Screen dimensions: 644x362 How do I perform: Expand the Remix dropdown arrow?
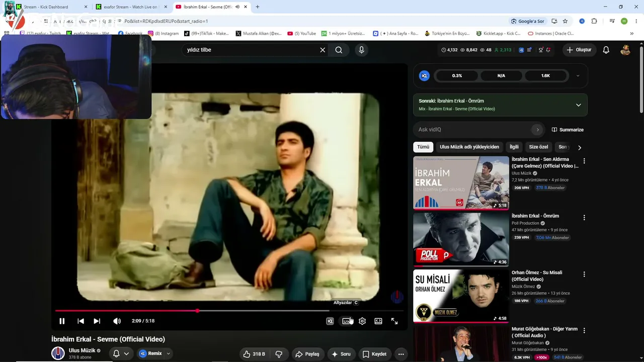tap(168, 353)
